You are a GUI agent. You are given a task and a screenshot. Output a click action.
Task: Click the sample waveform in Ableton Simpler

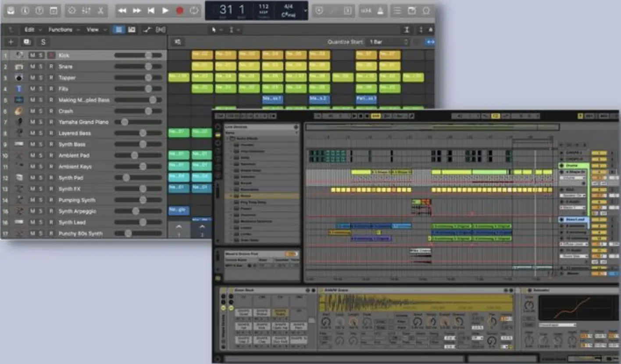click(416, 303)
